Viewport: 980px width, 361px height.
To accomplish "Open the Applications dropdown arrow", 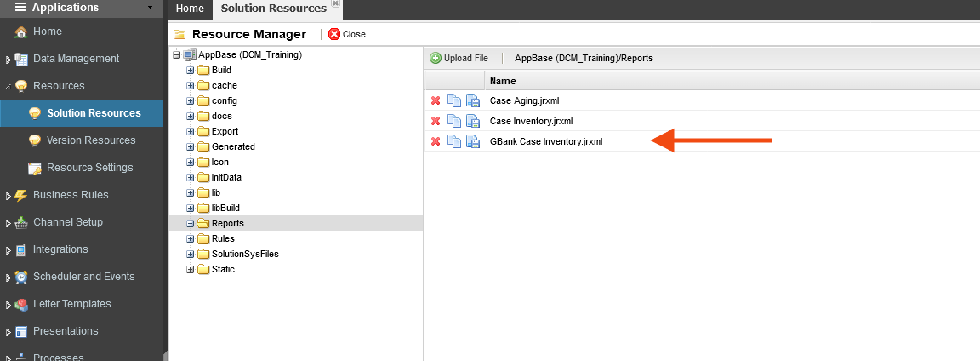I will pyautogui.click(x=150, y=8).
